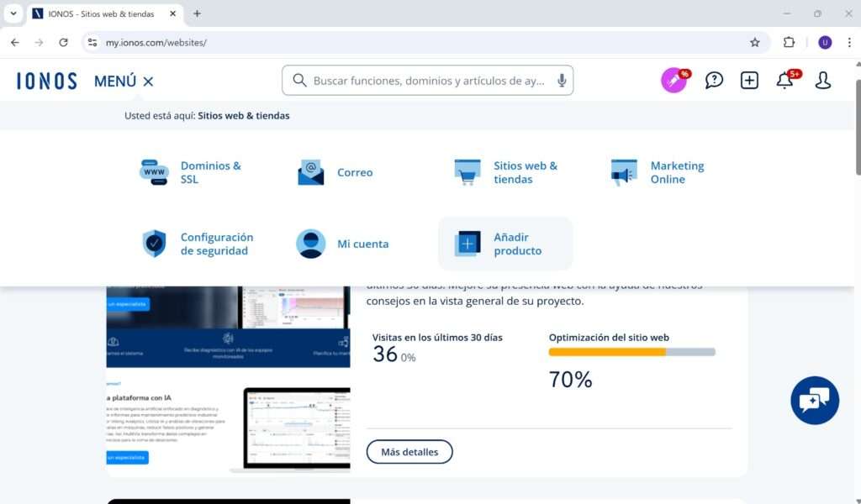Click the browser back arrow

(x=15, y=42)
